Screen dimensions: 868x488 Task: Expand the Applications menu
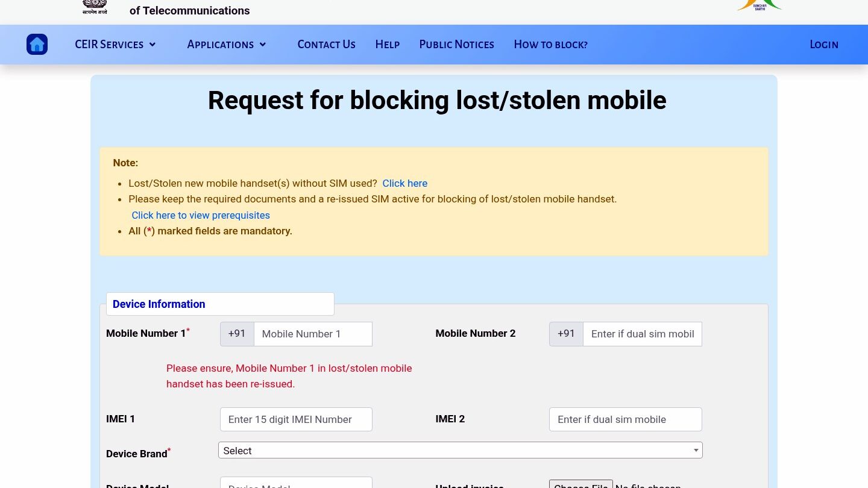227,45
